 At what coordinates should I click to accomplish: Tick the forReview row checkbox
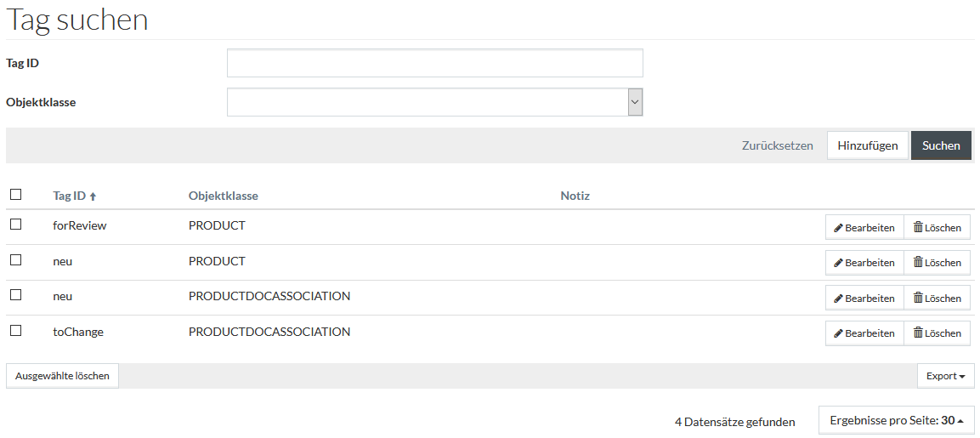pos(15,224)
